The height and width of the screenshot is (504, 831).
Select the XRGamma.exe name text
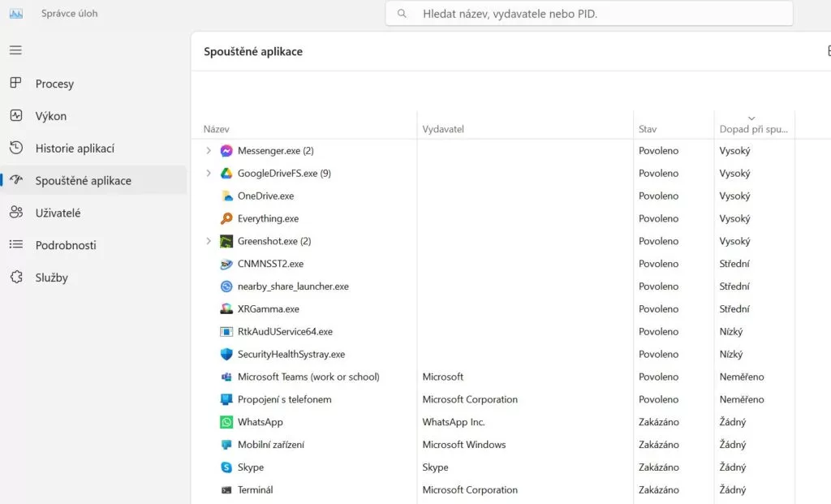coord(268,309)
